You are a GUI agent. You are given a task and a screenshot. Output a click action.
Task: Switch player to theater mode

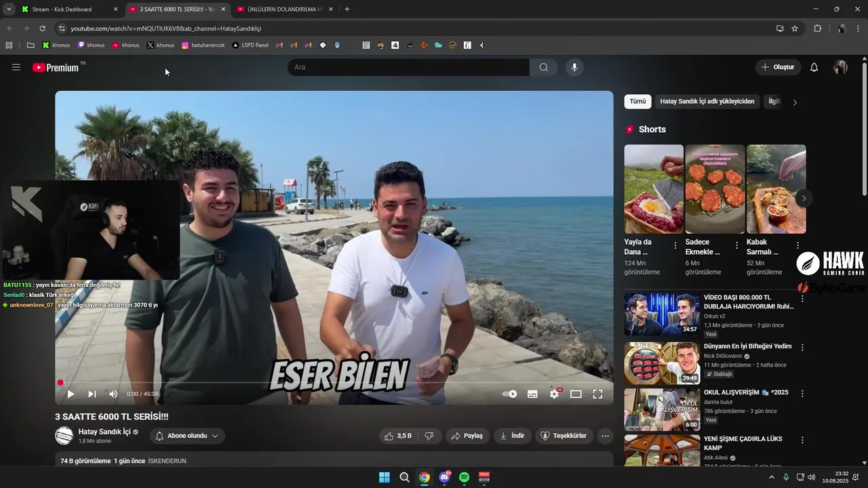(576, 394)
